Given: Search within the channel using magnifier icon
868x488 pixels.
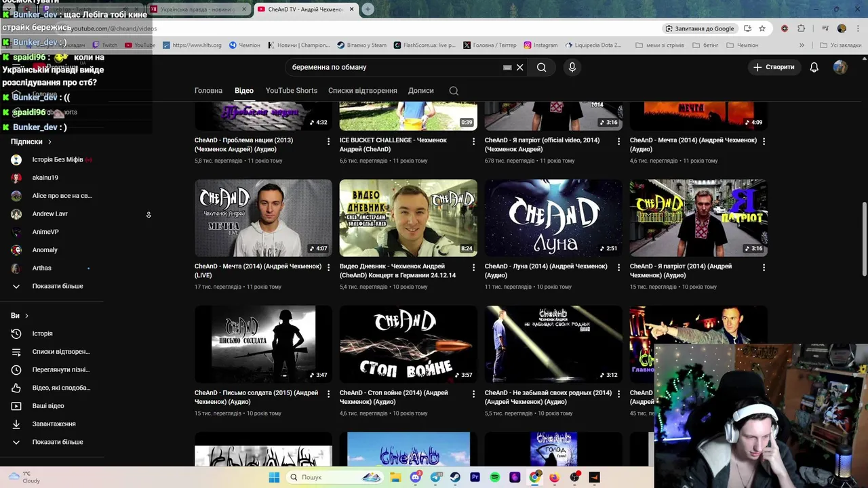Looking at the screenshot, I should point(454,91).
